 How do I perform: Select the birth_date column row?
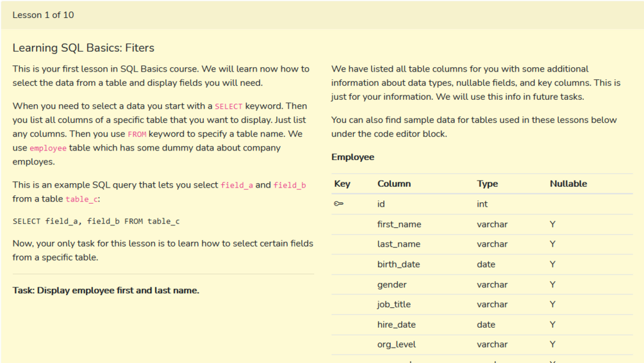click(399, 264)
